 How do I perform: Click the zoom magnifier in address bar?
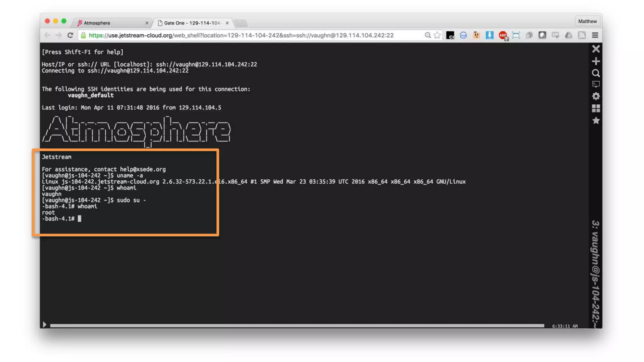[x=428, y=35]
